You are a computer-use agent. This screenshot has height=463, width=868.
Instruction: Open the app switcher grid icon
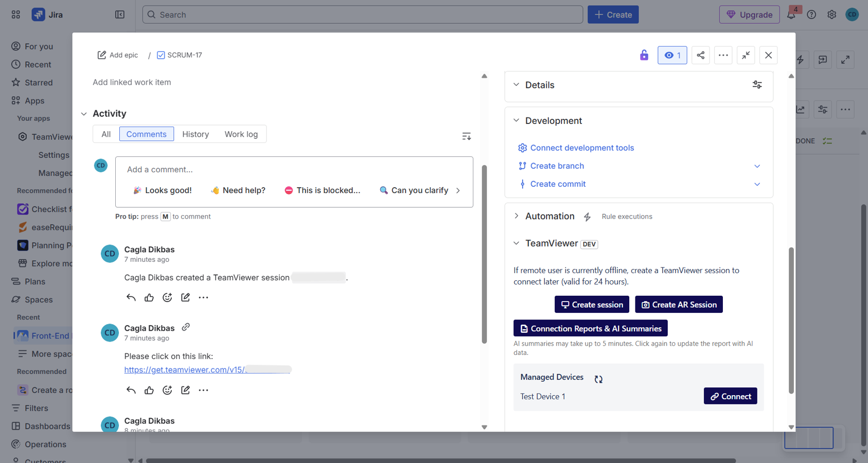(16, 14)
